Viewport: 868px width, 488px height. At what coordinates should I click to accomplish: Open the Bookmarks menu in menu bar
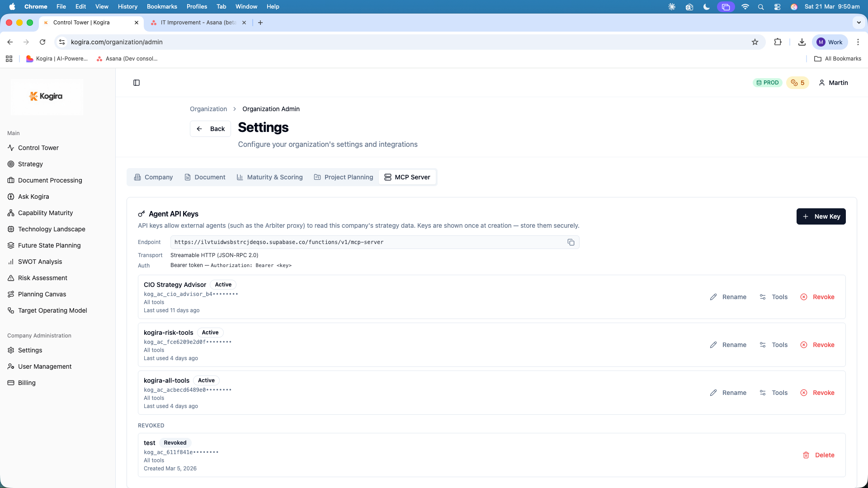(x=161, y=6)
